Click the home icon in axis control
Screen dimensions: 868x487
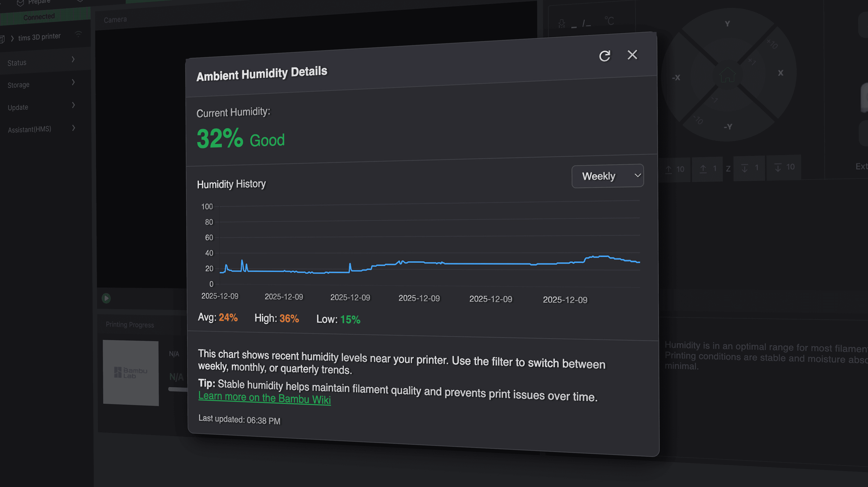(x=727, y=75)
